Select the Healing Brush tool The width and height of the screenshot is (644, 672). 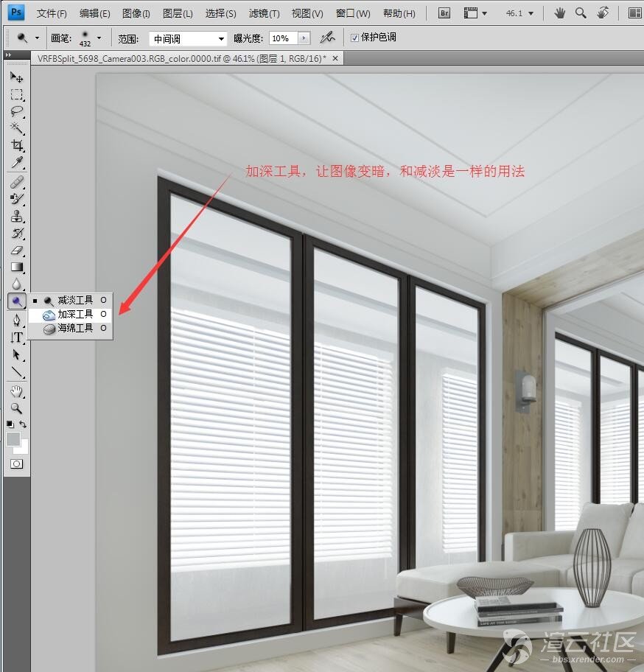pos(17,182)
